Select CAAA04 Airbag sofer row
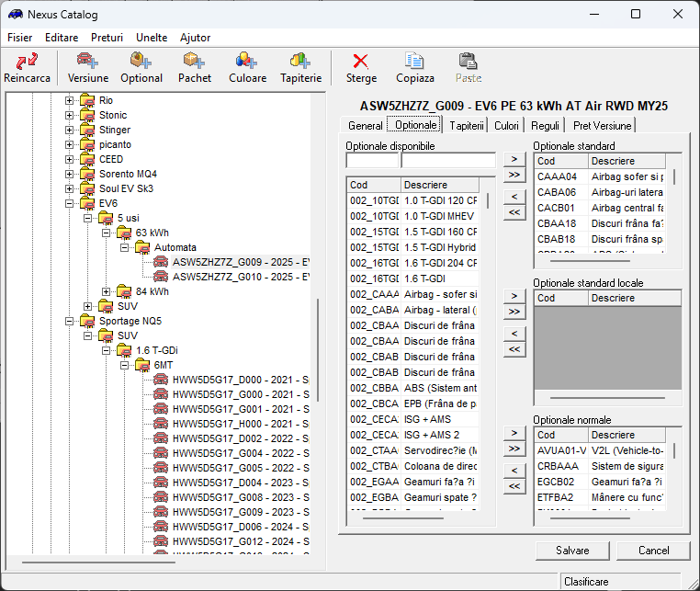Image resolution: width=700 pixels, height=591 pixels. coord(600,176)
